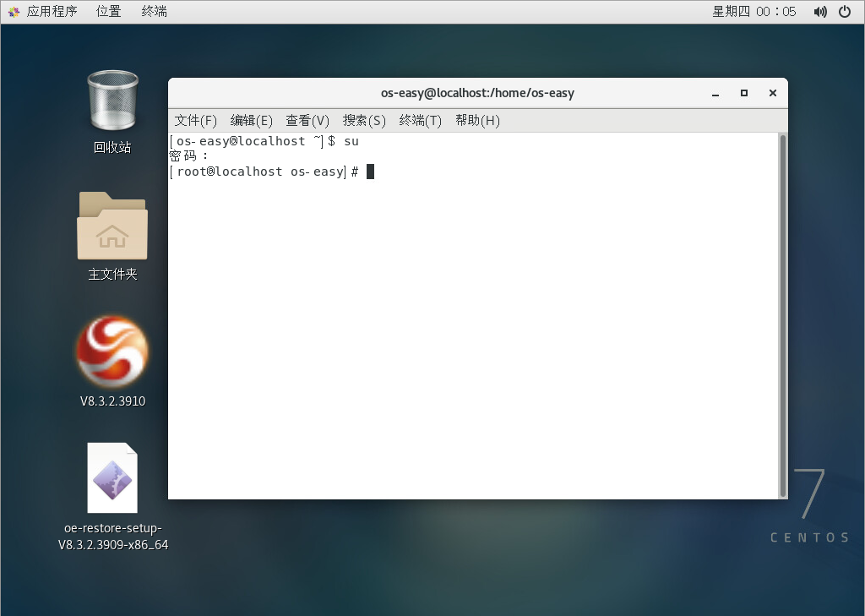Click the 应用程序 activities logo icon
The width and height of the screenshot is (865, 616).
click(x=14, y=12)
